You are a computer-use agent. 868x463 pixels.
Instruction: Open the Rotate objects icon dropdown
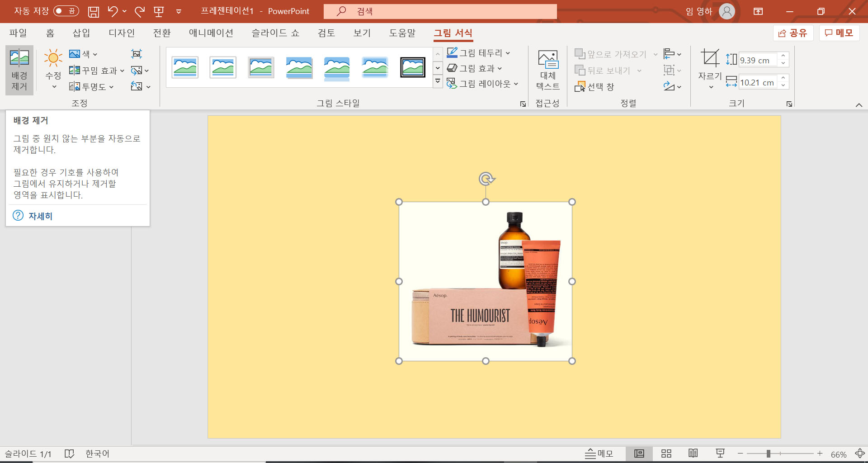(x=672, y=86)
